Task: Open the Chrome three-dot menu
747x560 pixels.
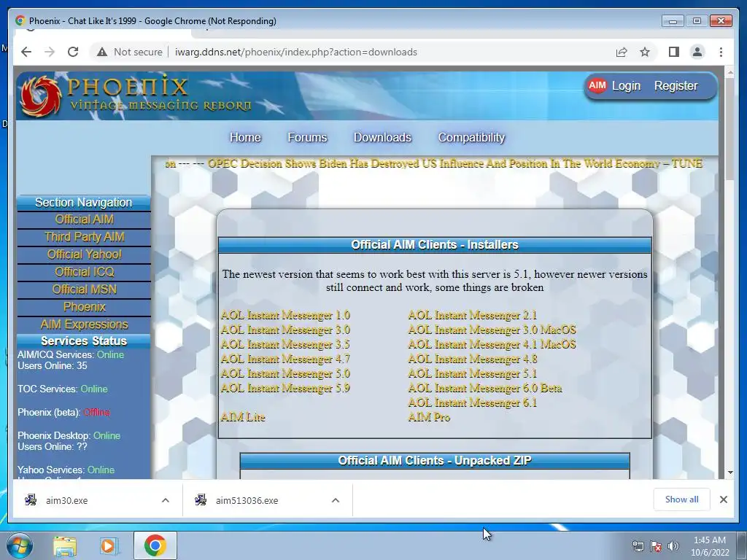Action: (721, 52)
